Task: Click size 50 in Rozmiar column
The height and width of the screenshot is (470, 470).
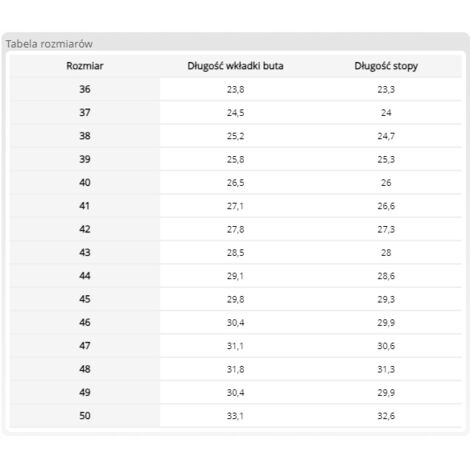Action: click(85, 416)
